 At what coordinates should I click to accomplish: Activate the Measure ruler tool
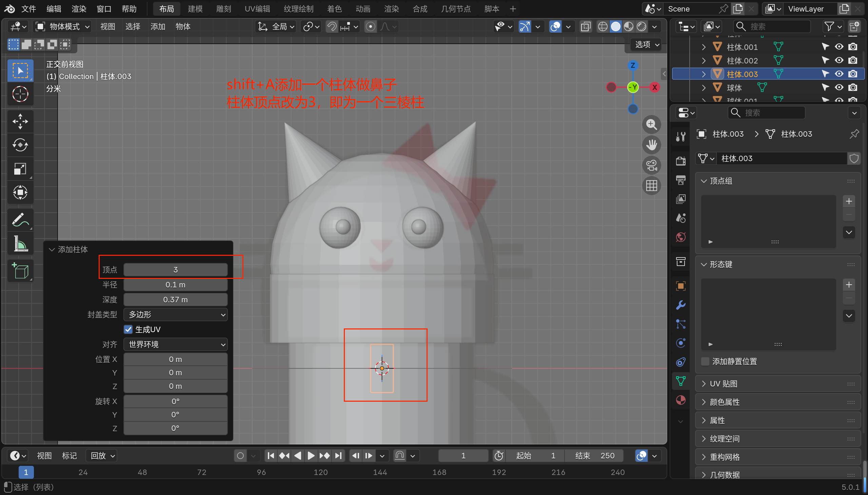[x=20, y=244]
